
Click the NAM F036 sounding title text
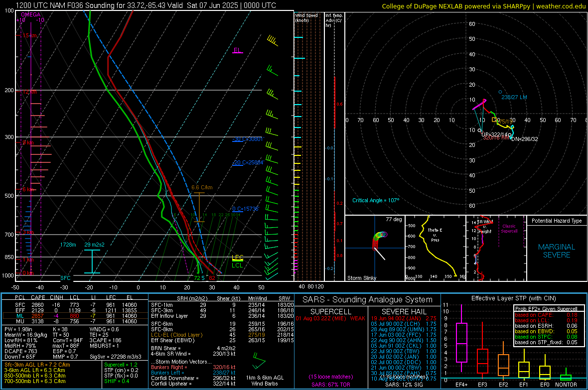(146, 5)
